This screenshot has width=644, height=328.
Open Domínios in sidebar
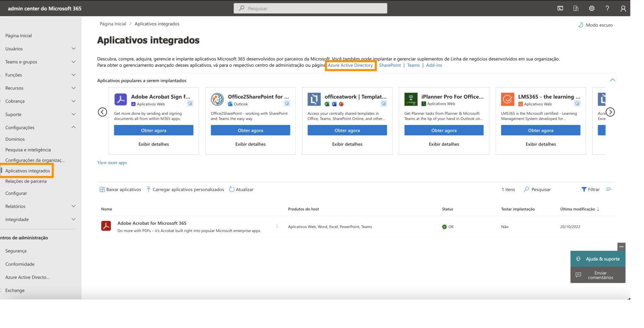click(15, 139)
